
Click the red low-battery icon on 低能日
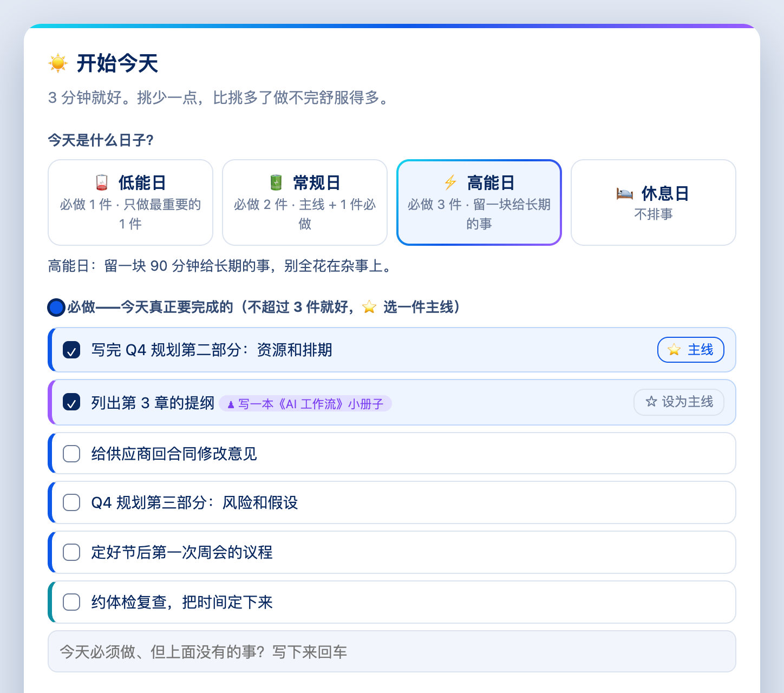[101, 182]
